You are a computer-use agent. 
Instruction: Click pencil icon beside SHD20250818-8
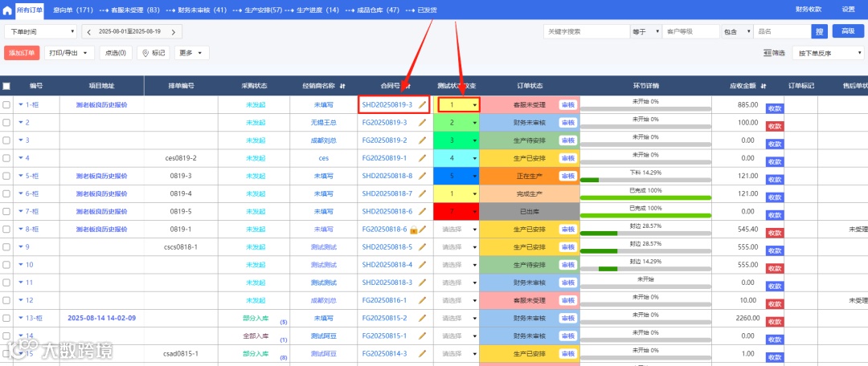pos(423,176)
